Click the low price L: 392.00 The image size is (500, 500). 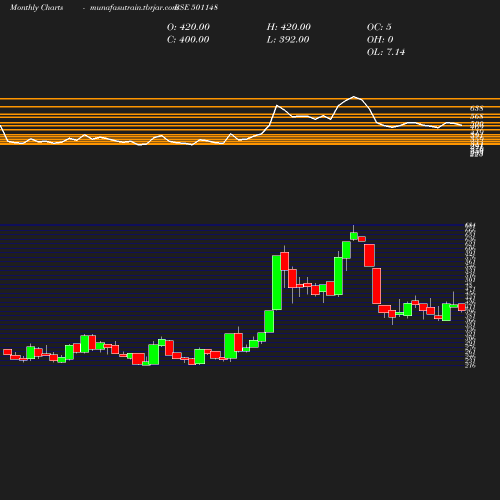tap(288, 39)
